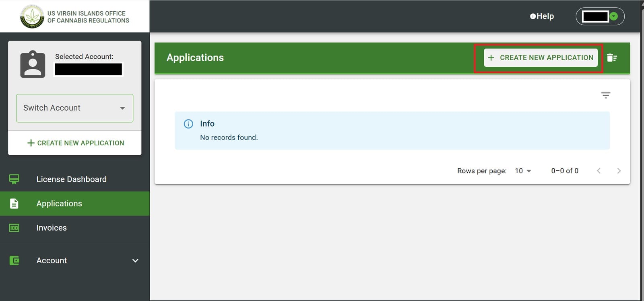Click the Account wallet icon
Screen dimensions: 644x301
(14, 260)
